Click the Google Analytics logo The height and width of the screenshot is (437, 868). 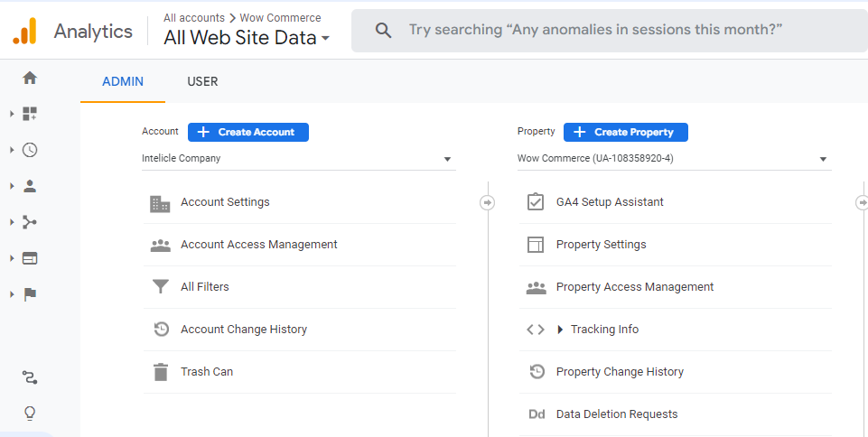click(25, 31)
